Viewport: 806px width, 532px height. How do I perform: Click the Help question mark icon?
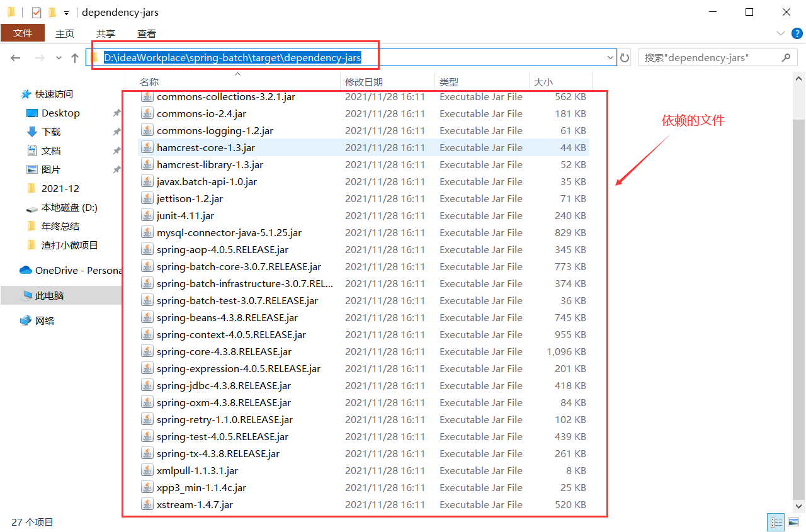(798, 33)
